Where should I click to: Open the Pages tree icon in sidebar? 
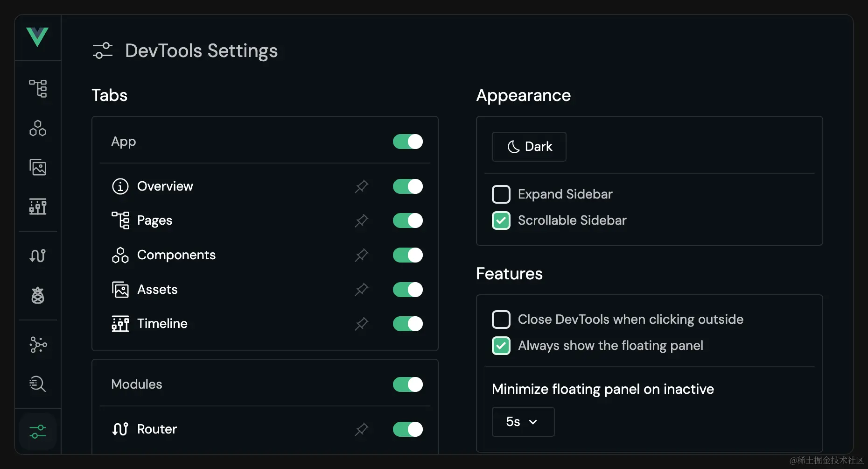[38, 88]
